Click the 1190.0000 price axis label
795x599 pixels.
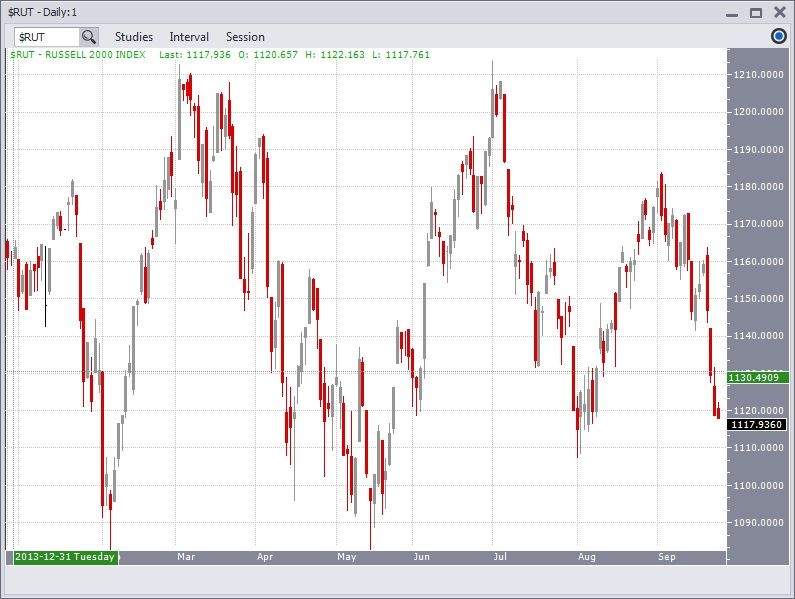[x=758, y=150]
